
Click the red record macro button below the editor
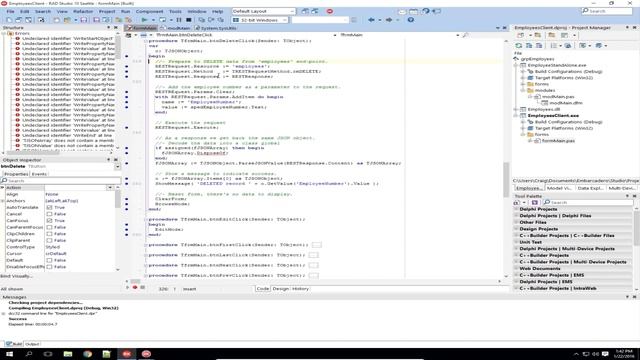135,288
